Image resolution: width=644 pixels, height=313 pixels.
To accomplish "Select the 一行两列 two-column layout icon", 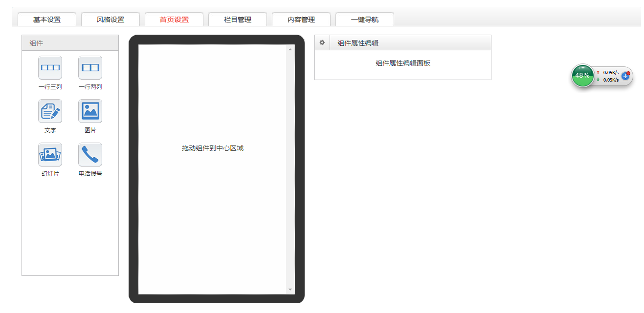I will pos(90,67).
